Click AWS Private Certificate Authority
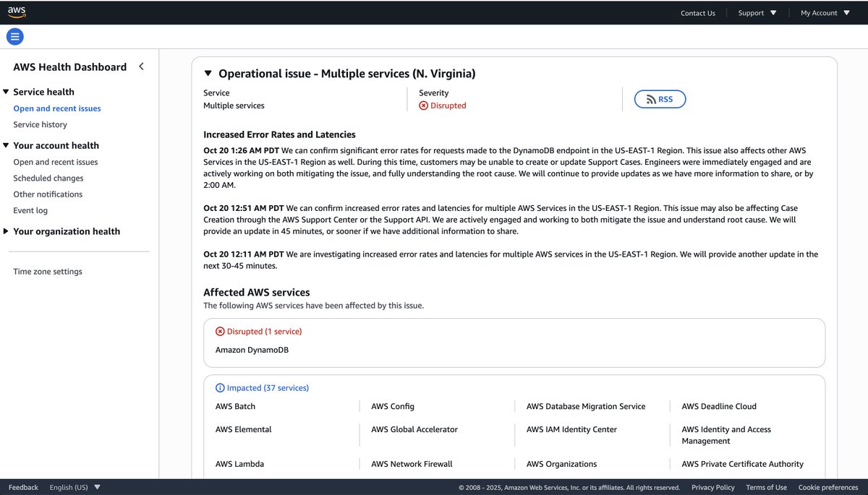The width and height of the screenshot is (868, 495). point(742,464)
